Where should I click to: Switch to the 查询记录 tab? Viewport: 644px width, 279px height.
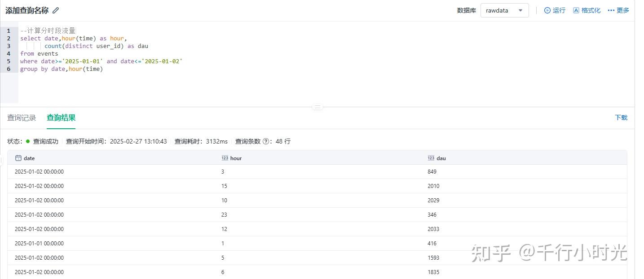[21, 118]
